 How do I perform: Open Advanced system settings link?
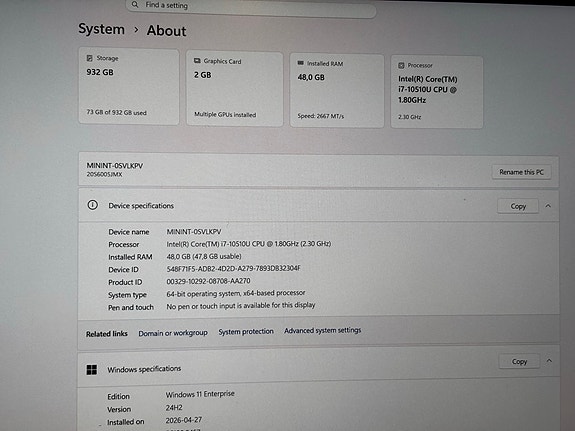322,330
